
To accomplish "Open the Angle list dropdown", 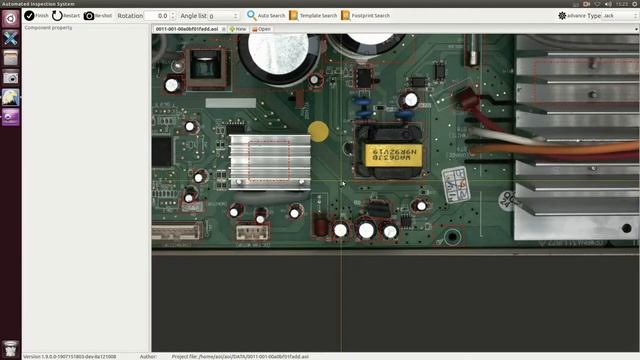I will click(x=223, y=16).
